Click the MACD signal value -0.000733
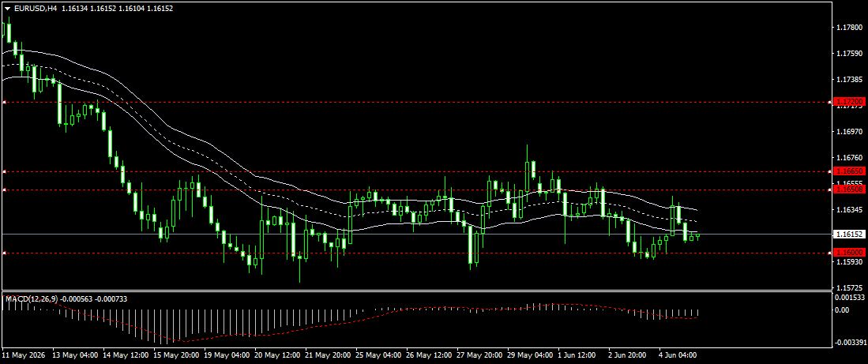 pyautogui.click(x=111, y=298)
